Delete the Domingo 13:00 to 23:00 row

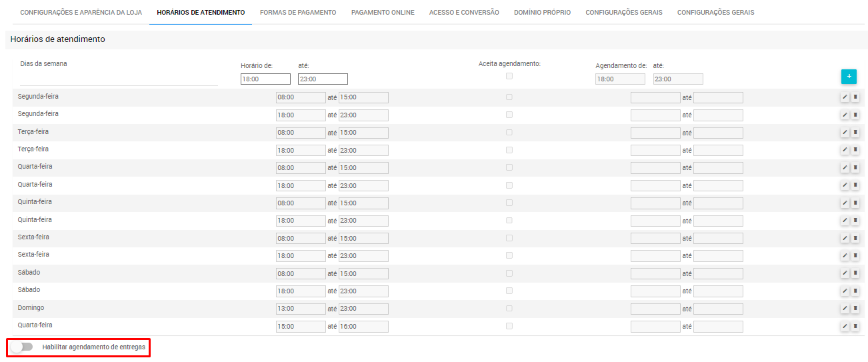click(855, 309)
